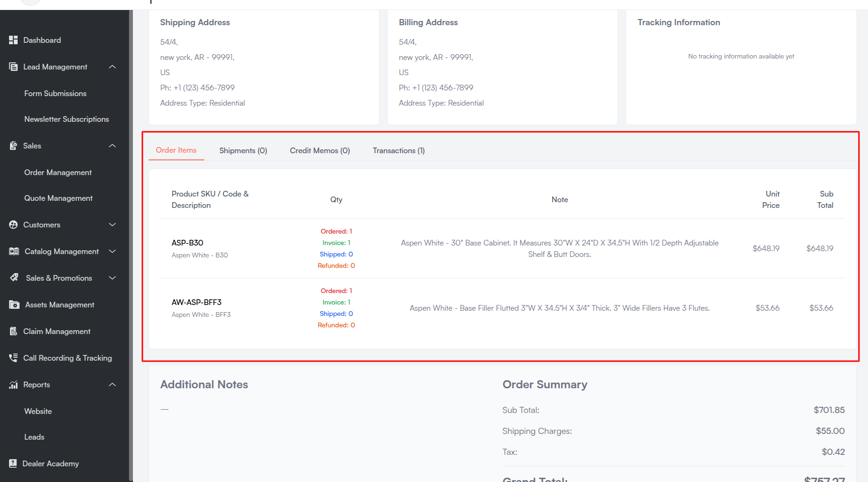Screen dimensions: 868x482
Task: Click the $0.42 tax amount
Action: [x=833, y=452]
